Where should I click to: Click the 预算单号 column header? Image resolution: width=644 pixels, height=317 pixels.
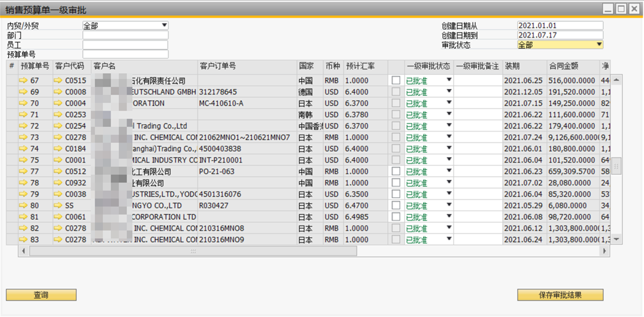point(35,66)
